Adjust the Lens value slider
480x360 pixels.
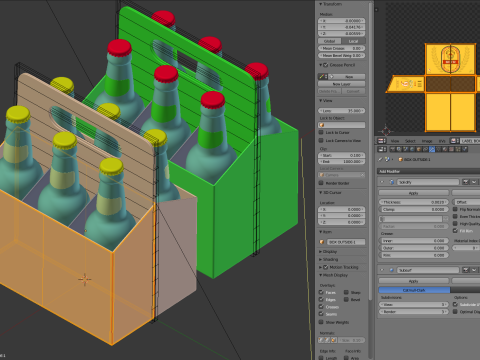pos(342,111)
